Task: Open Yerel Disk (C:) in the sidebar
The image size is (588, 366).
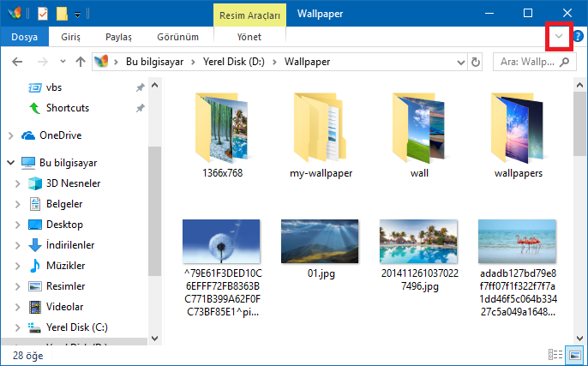Action: pyautogui.click(x=77, y=327)
